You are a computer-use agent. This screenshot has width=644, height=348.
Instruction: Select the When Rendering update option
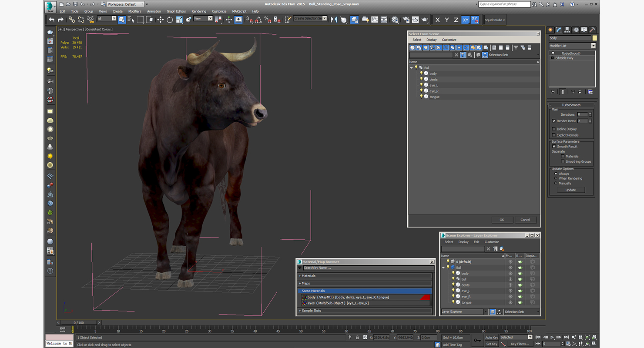tap(556, 178)
